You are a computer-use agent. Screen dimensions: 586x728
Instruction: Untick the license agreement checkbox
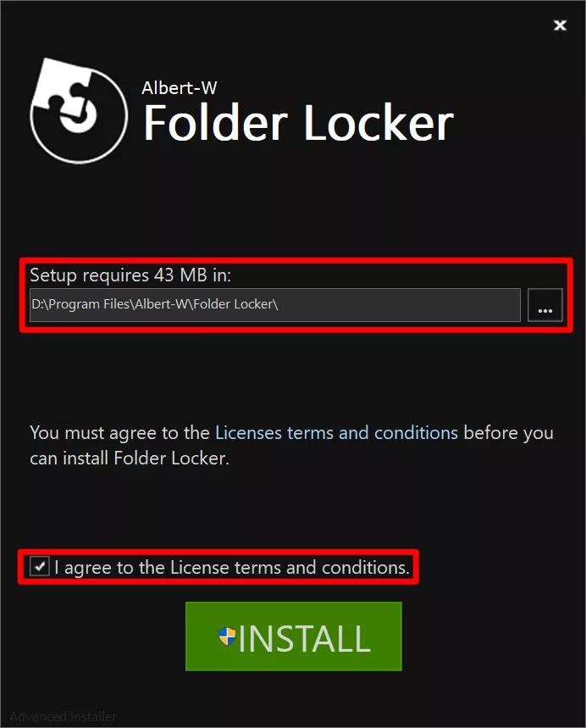(x=40, y=566)
